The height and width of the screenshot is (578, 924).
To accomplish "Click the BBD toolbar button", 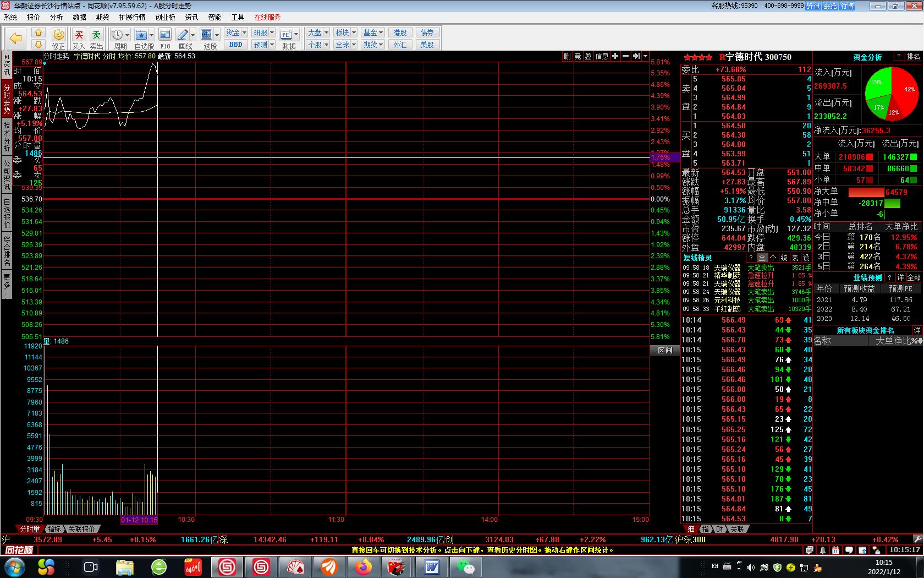I will (x=235, y=45).
